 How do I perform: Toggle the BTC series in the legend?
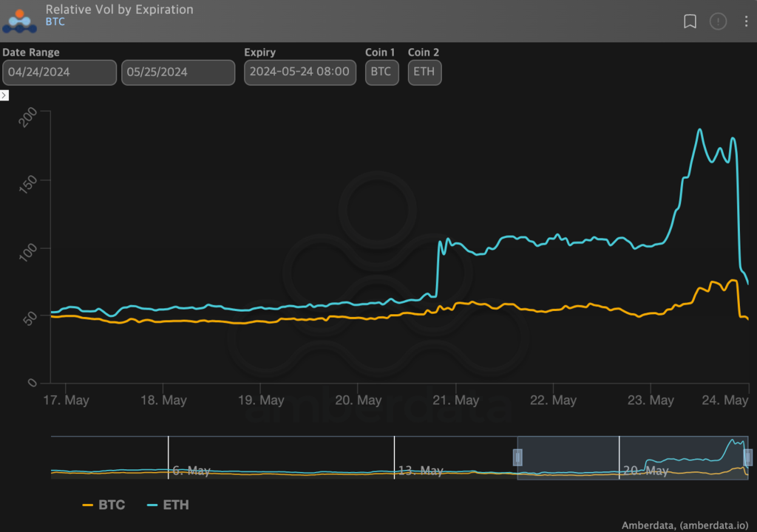103,505
